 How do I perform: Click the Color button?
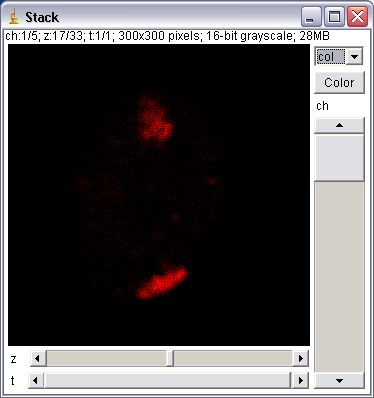click(339, 82)
